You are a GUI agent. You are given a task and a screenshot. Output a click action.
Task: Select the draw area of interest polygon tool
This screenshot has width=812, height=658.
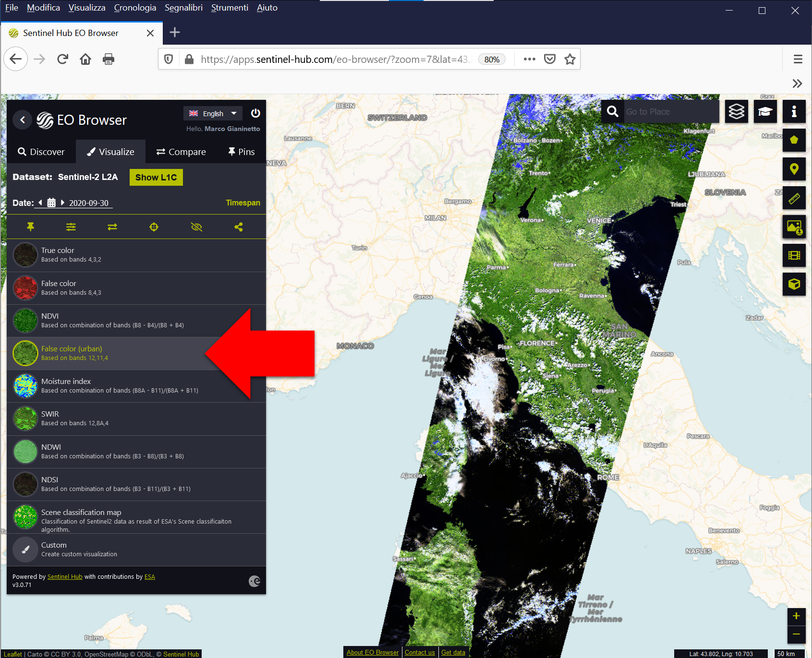[x=794, y=140]
